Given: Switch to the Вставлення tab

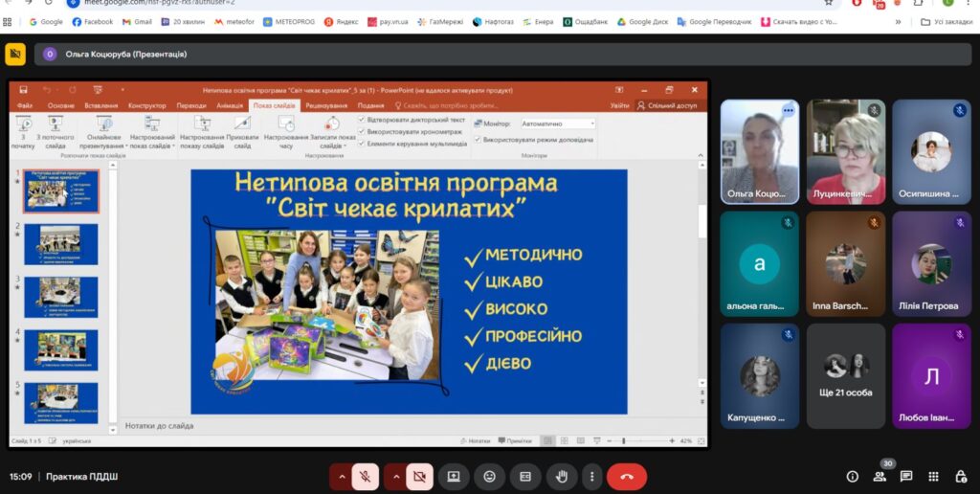Looking at the screenshot, I should click(101, 105).
